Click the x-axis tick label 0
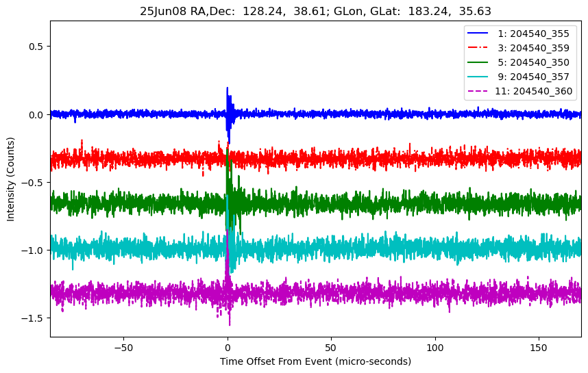The height and width of the screenshot is (373, 588). pos(228,348)
